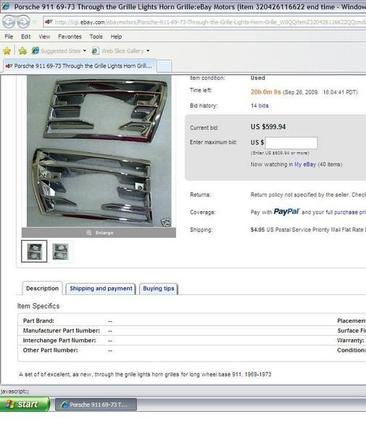The image size is (366, 435).
Task: Click the maximum bid input field
Action: 291,143
